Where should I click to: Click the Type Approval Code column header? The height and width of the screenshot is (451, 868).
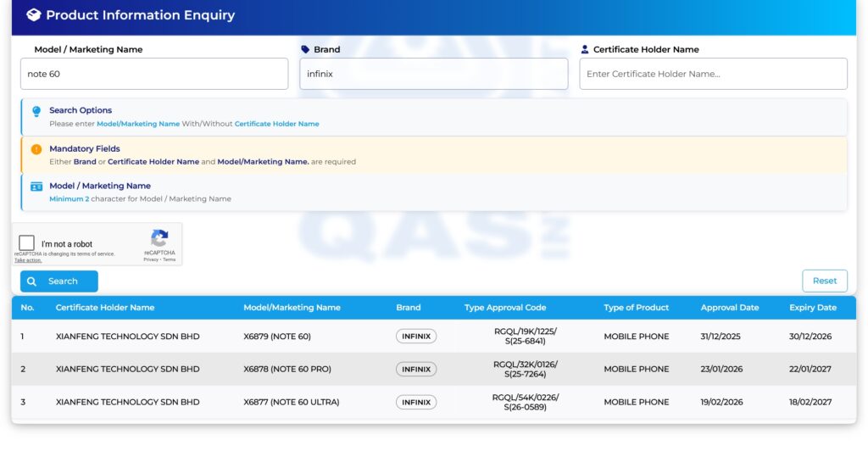click(x=505, y=308)
